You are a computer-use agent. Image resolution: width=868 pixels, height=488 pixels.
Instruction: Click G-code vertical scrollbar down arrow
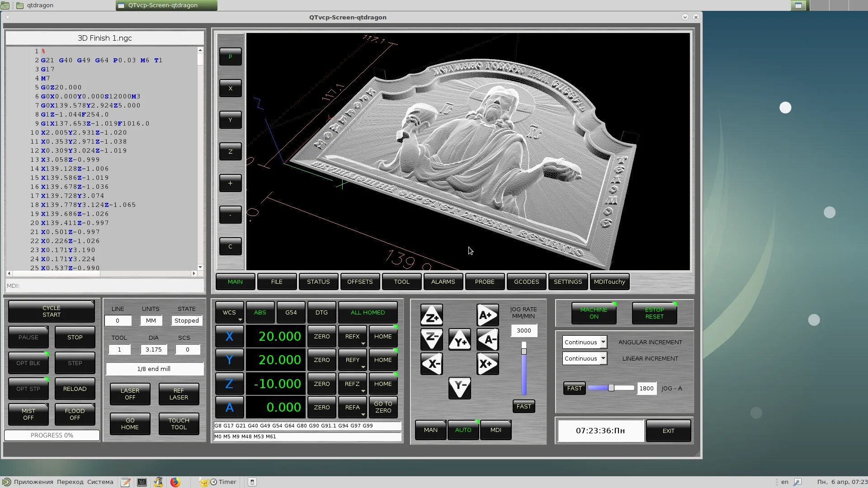[x=200, y=267]
